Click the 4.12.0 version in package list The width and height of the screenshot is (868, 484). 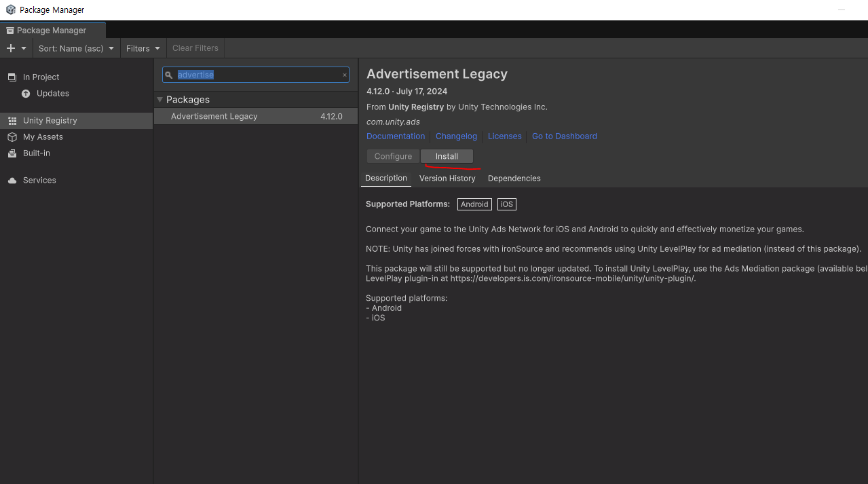[x=331, y=116]
